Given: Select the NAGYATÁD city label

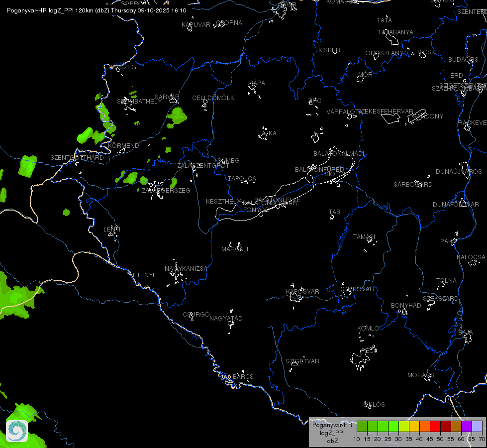Looking at the screenshot, I should click(x=226, y=319).
